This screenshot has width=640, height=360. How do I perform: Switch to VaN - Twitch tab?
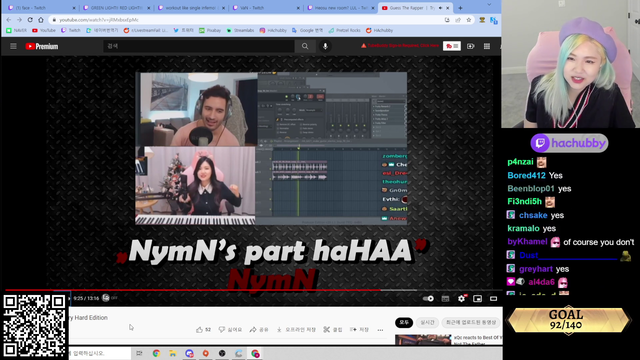pos(265,8)
